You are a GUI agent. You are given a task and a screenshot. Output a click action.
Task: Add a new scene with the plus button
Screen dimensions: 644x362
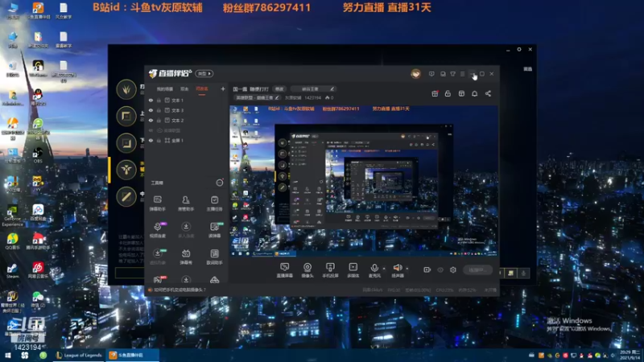[x=223, y=88]
